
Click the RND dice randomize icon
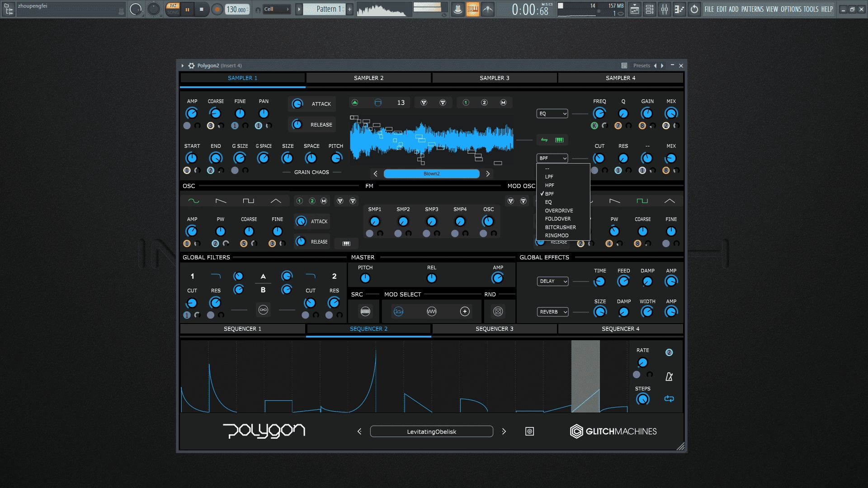pos(498,311)
